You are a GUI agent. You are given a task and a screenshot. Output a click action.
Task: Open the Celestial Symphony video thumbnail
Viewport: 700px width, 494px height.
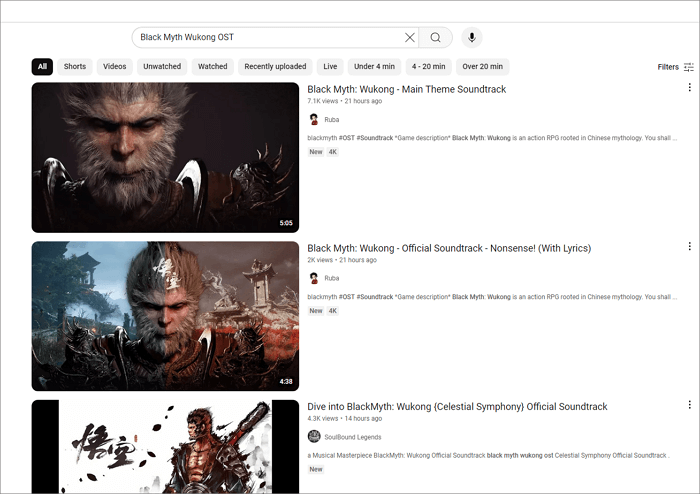(x=165, y=446)
